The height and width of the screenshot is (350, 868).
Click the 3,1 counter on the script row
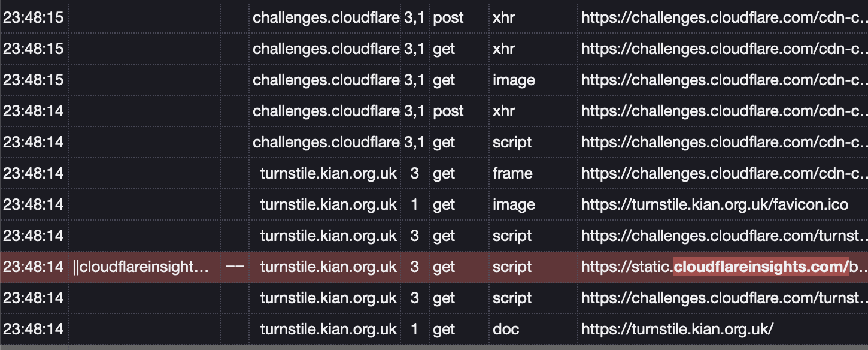click(x=414, y=142)
